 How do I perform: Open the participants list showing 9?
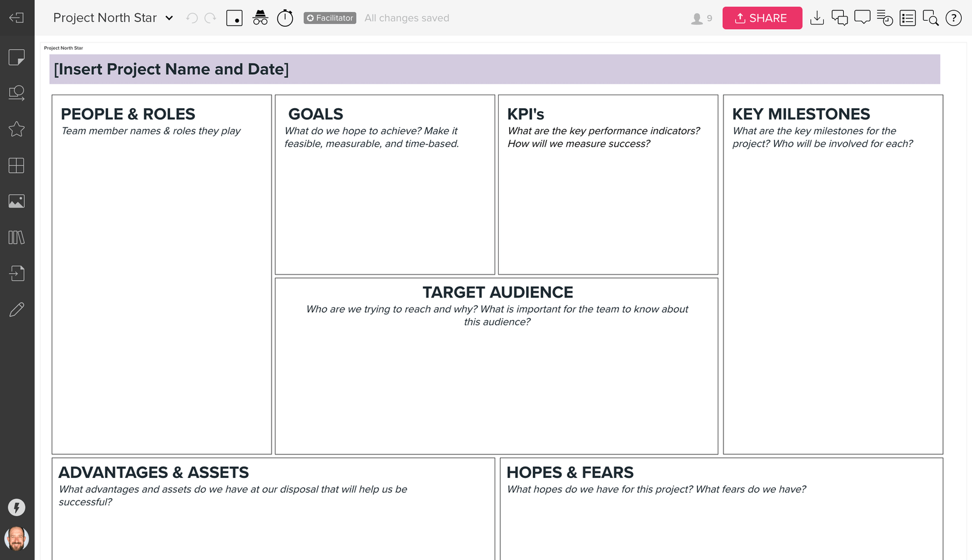(701, 19)
